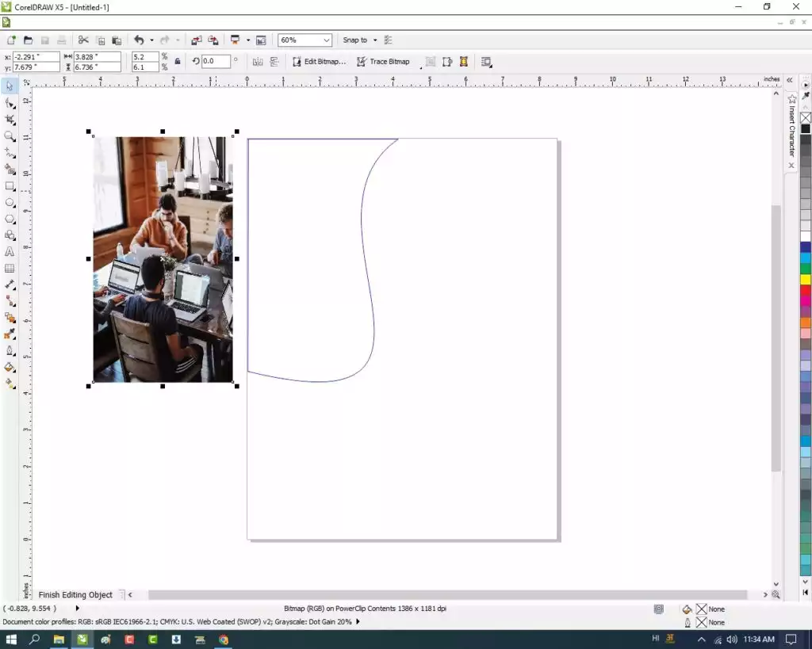Edit horizontal scale percent field
The width and height of the screenshot is (812, 649).
coord(145,57)
